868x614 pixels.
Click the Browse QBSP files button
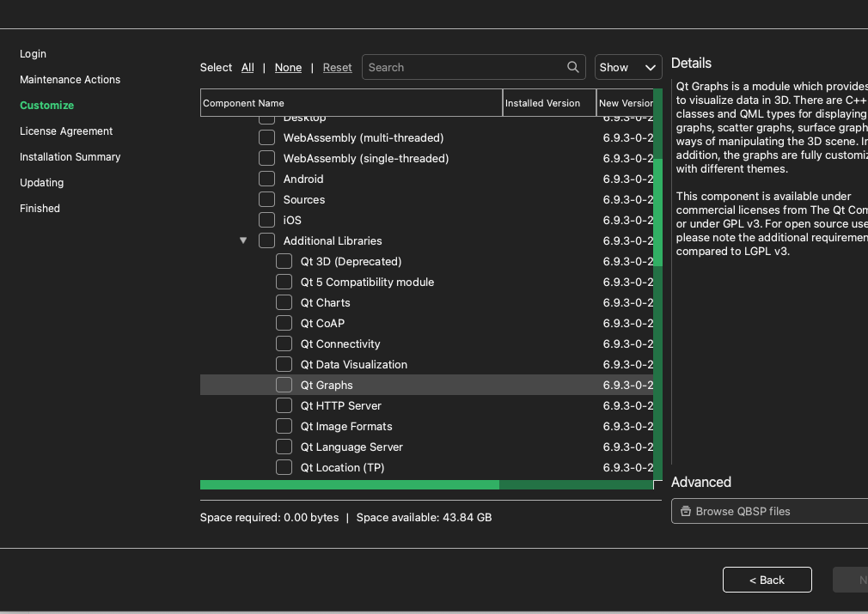[769, 511]
